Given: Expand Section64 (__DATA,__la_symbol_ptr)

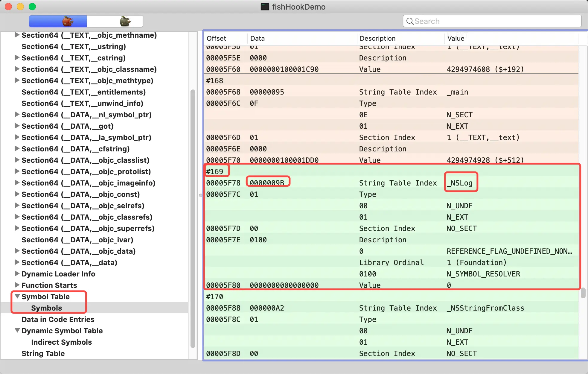Looking at the screenshot, I should 17,137.
